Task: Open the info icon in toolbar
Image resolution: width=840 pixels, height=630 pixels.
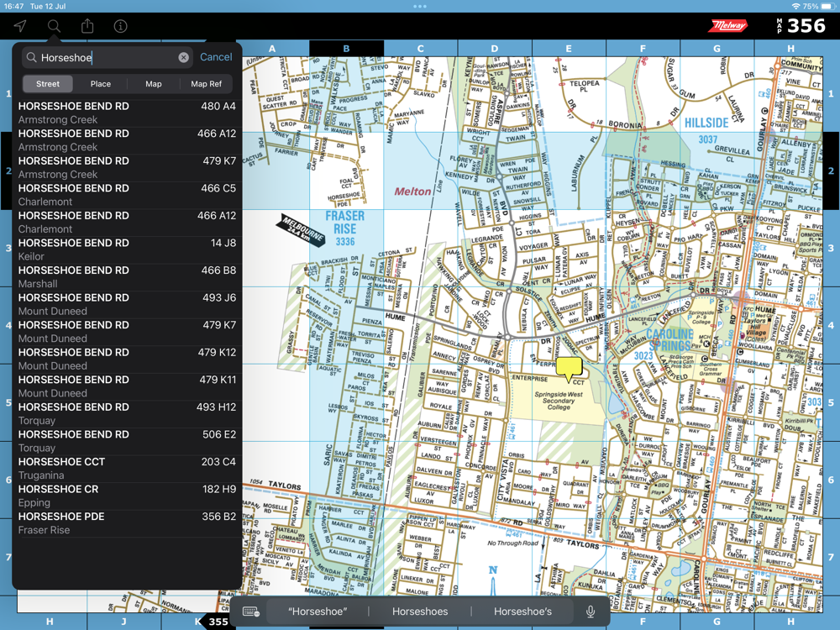Action: [121, 26]
